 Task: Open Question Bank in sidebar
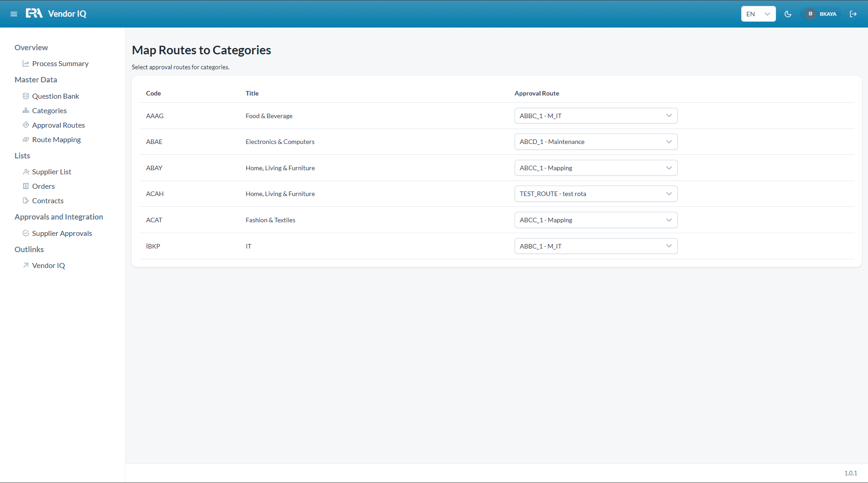tap(56, 96)
